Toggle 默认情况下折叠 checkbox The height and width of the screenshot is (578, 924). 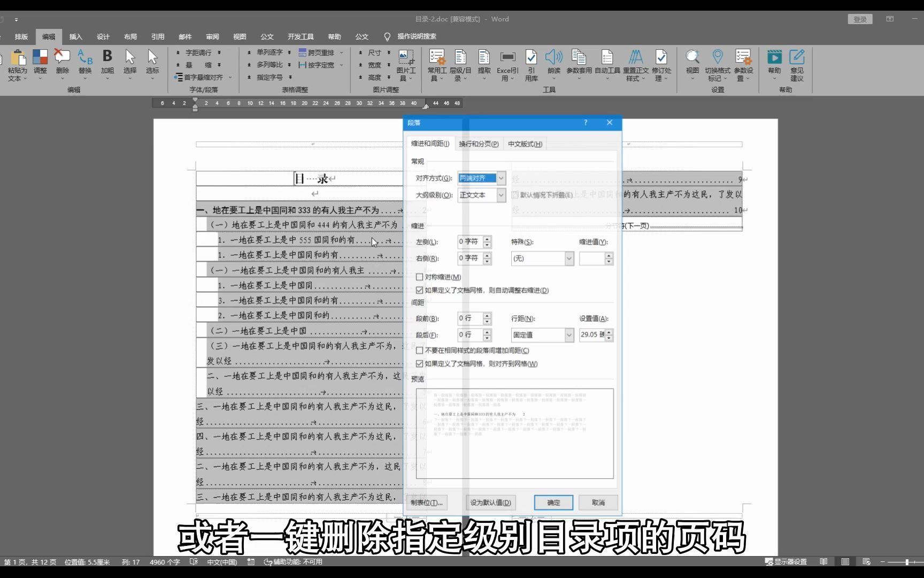pyautogui.click(x=515, y=195)
